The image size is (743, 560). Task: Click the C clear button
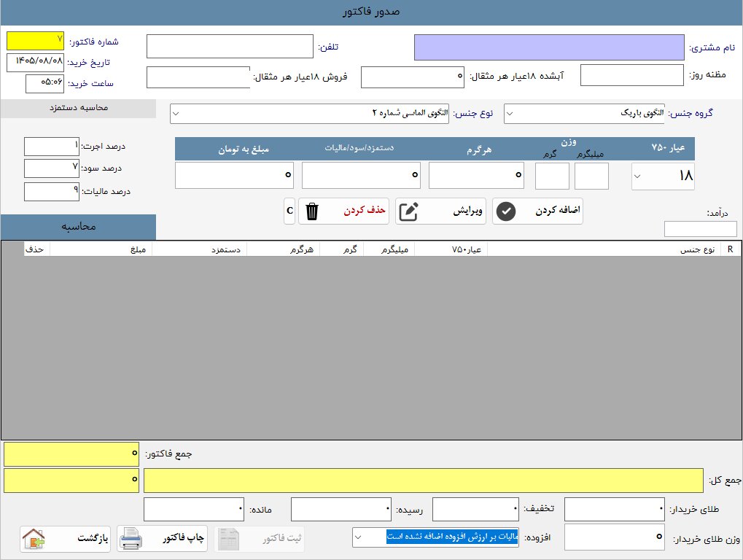(289, 211)
